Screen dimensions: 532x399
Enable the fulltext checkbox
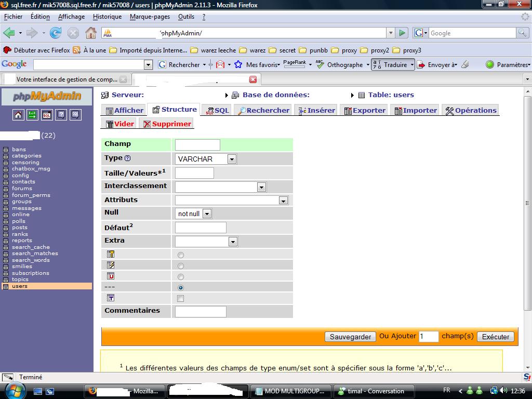pyautogui.click(x=180, y=299)
